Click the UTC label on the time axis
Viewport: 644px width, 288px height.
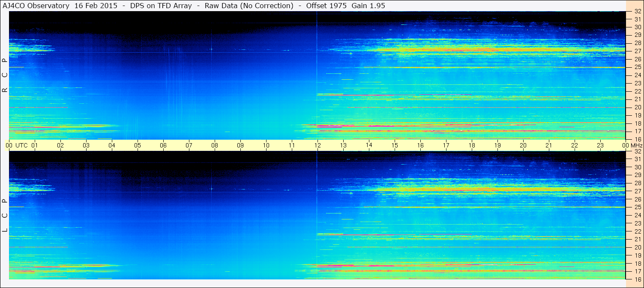tap(21, 145)
